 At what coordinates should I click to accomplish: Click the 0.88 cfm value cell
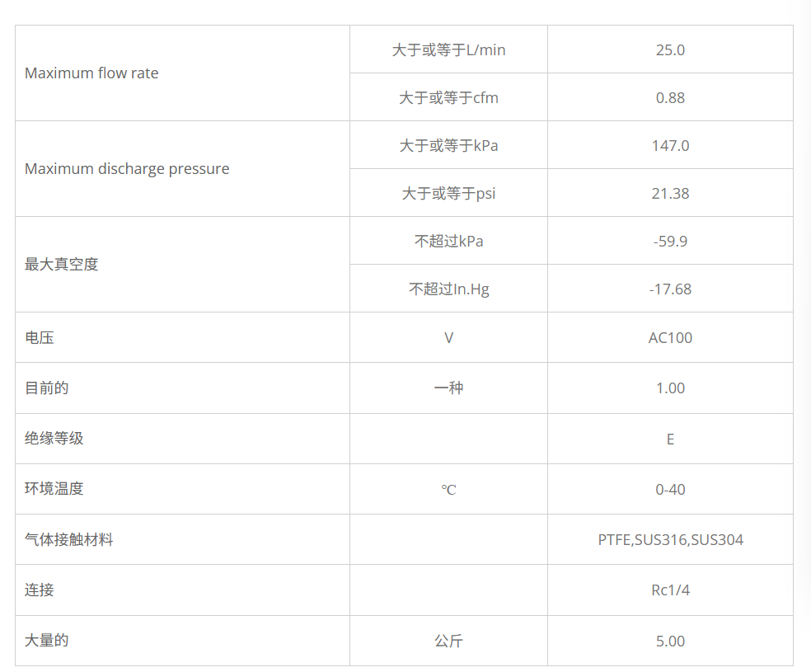pos(670,98)
